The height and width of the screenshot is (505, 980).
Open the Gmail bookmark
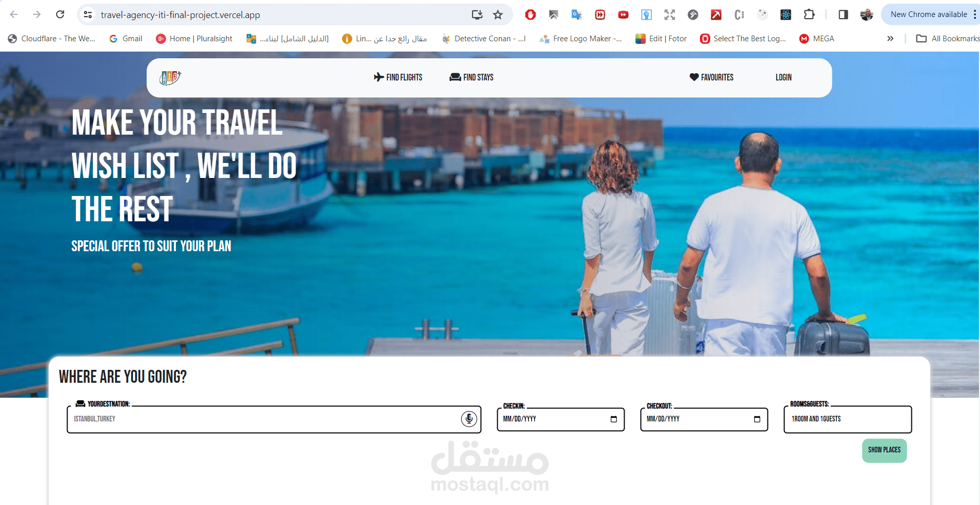point(126,39)
